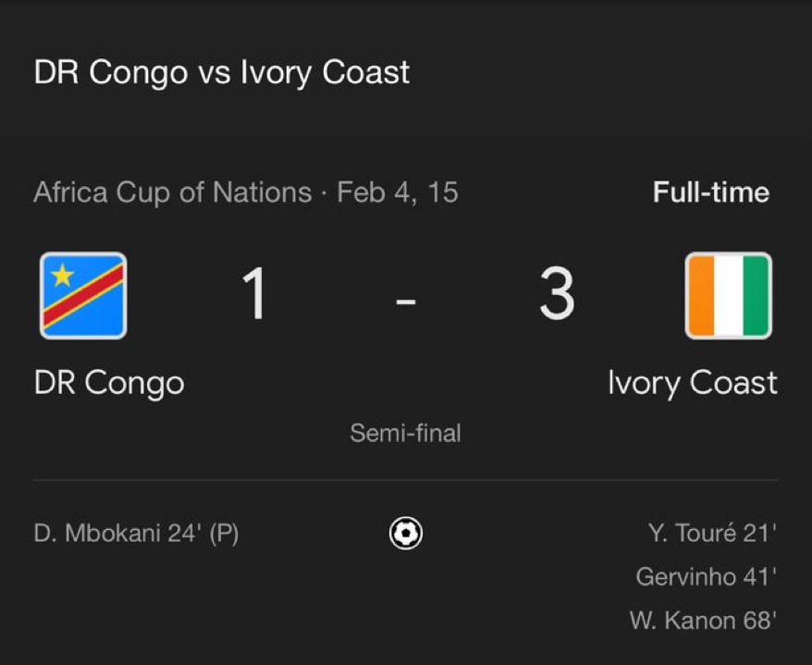Click the Ivory Coast flag icon

click(728, 296)
